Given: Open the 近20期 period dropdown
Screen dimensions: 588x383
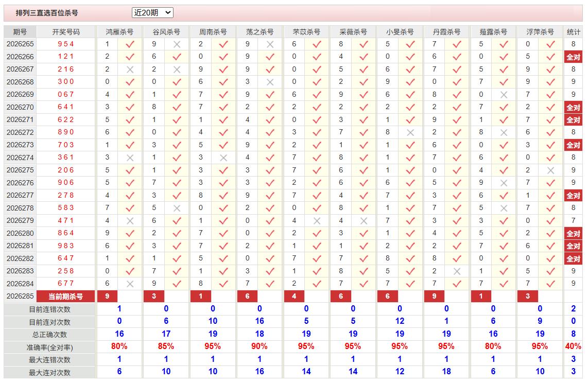Looking at the screenshot, I should click(x=152, y=13).
